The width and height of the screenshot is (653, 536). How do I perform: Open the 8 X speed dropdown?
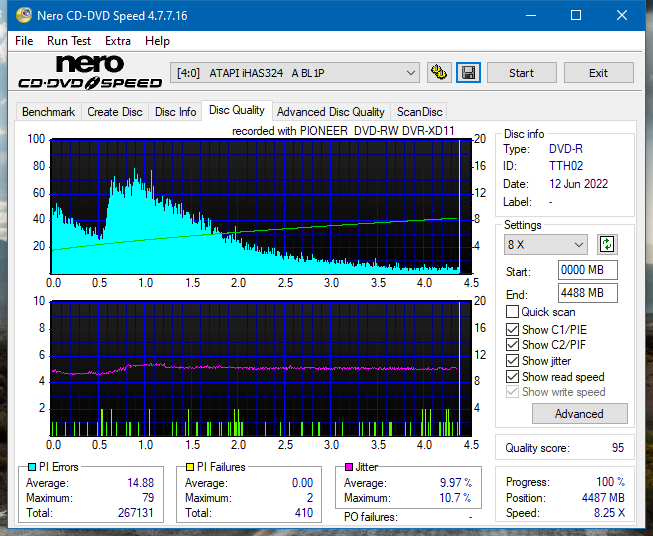[546, 244]
